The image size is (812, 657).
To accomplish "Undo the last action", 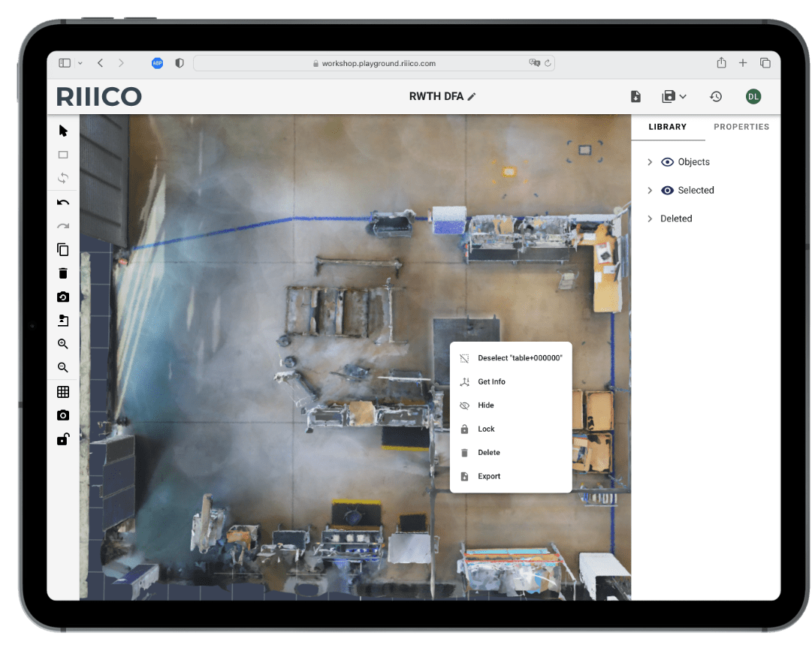I will click(63, 203).
